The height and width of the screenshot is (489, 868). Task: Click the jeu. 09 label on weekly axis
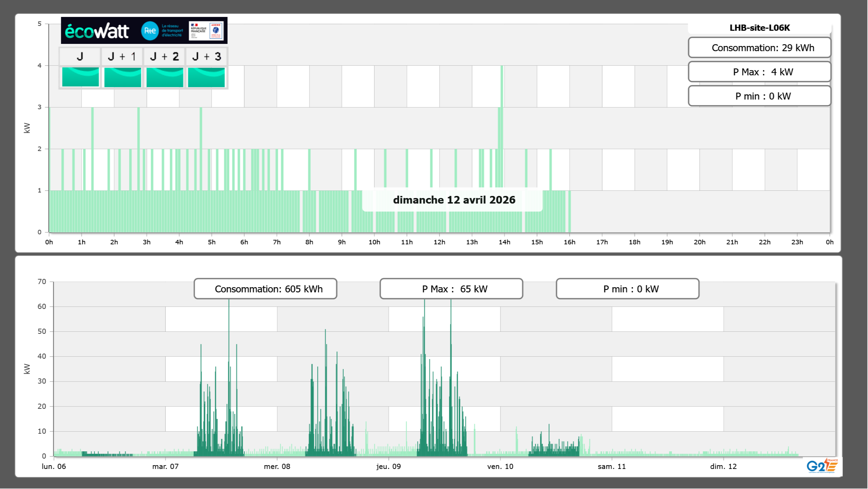(x=389, y=467)
